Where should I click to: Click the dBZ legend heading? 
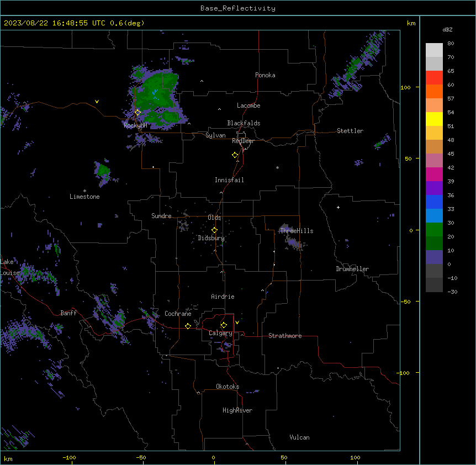447,29
